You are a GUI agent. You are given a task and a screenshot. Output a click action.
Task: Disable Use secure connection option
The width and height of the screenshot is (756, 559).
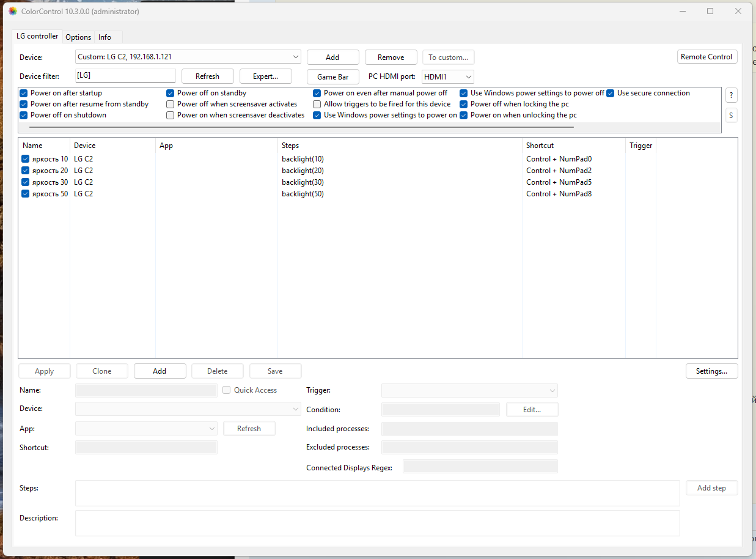pos(611,93)
